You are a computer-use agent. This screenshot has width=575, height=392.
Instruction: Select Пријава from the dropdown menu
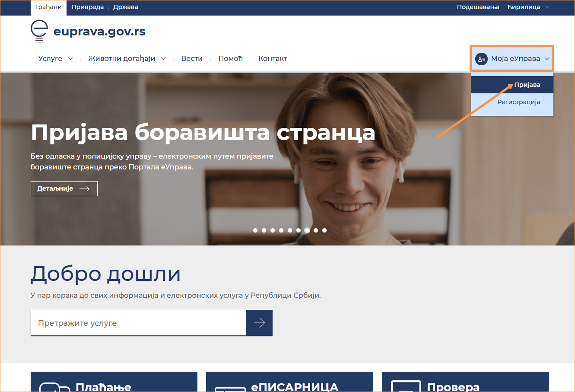[527, 85]
